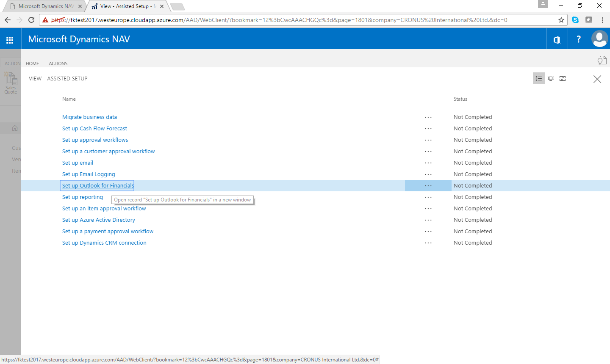Open the Help question mark icon
This screenshot has height=364, width=610.
[x=578, y=39]
